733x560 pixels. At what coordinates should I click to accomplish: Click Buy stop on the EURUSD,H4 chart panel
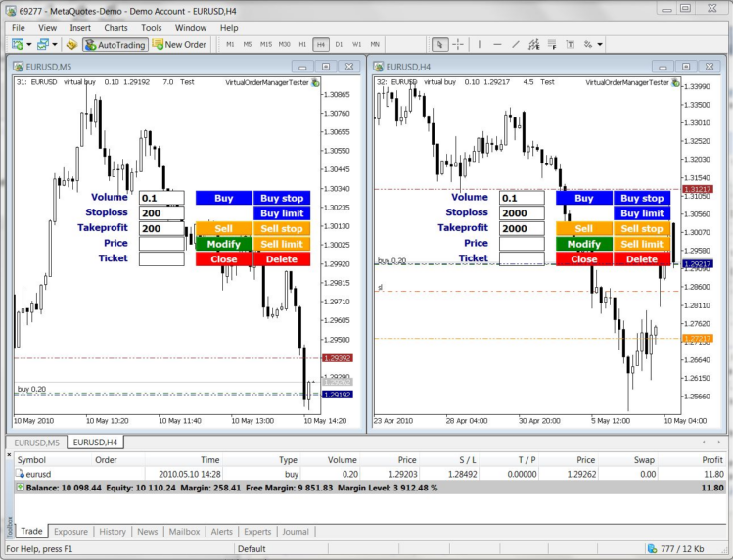click(642, 198)
